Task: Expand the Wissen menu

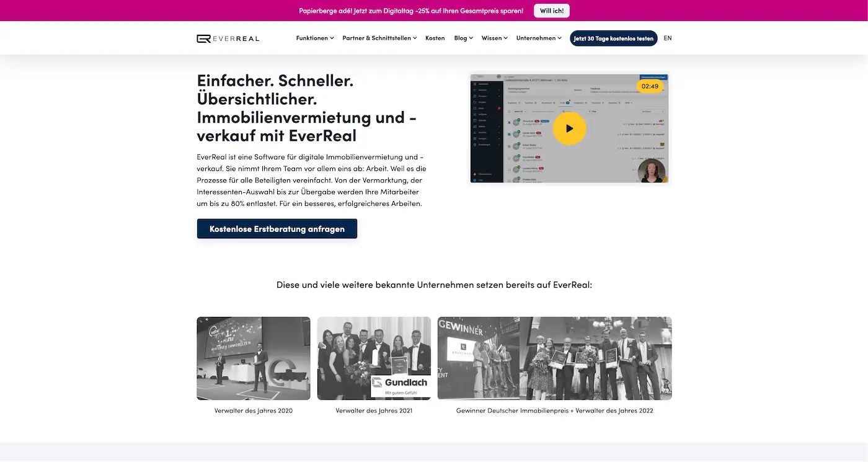Action: pyautogui.click(x=494, y=38)
